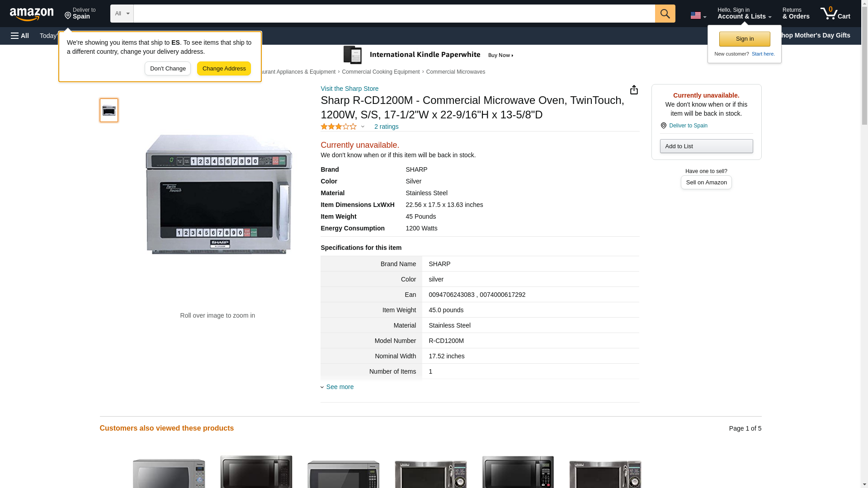Expand Account & Lists dropdown
This screenshot has height=488, width=868.
point(744,14)
